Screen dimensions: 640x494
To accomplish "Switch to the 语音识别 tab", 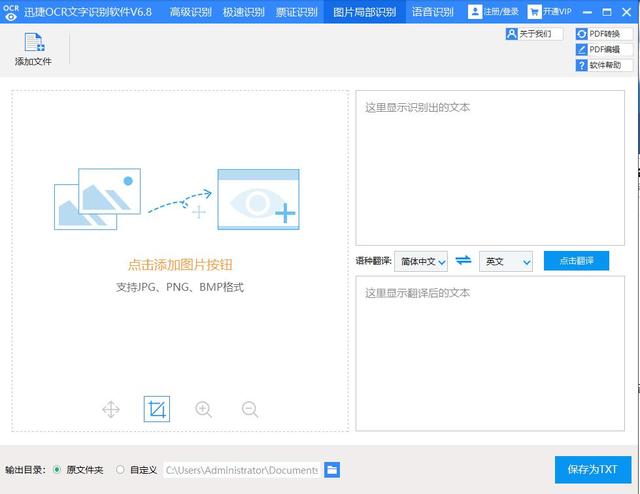I will click(x=433, y=12).
